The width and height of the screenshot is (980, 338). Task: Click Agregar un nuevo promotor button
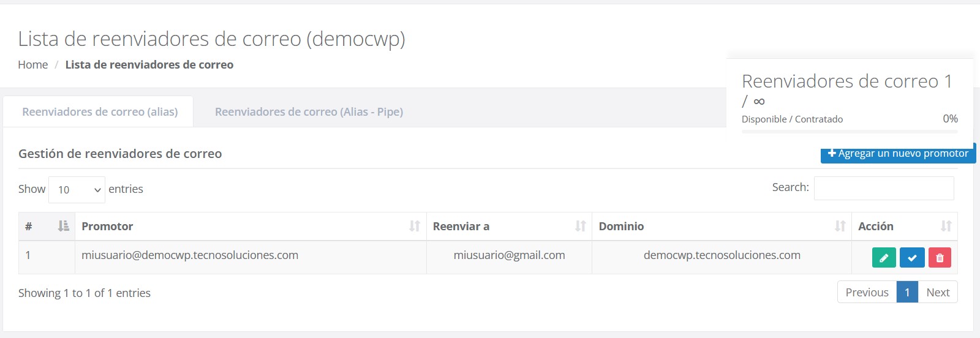pos(898,154)
